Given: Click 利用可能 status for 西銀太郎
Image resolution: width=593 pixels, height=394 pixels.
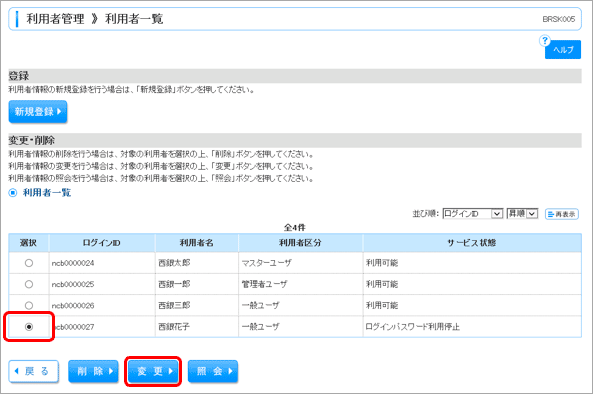Looking at the screenshot, I should (x=382, y=263).
